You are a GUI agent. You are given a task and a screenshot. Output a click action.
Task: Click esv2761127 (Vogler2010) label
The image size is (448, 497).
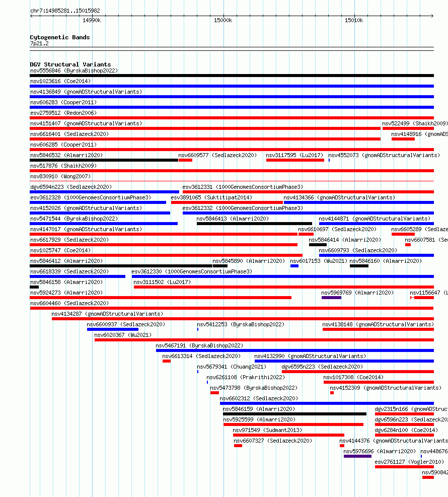point(409,462)
